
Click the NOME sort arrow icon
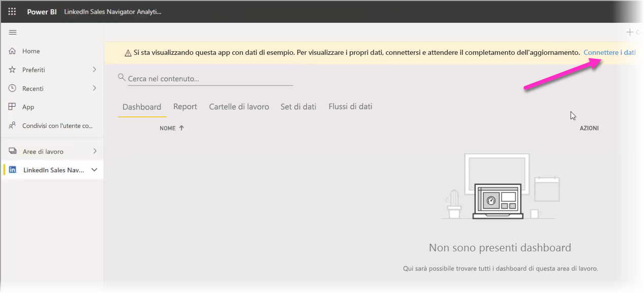181,128
